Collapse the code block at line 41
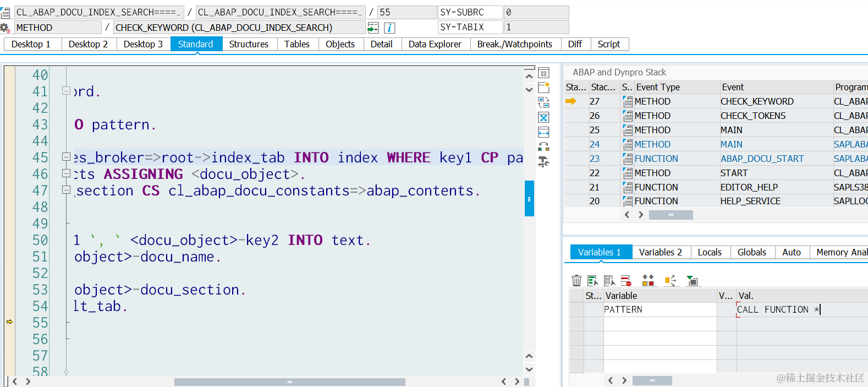 coord(66,91)
